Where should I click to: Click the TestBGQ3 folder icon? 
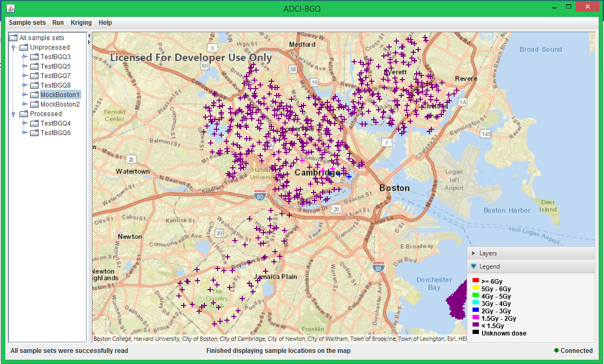[34, 57]
